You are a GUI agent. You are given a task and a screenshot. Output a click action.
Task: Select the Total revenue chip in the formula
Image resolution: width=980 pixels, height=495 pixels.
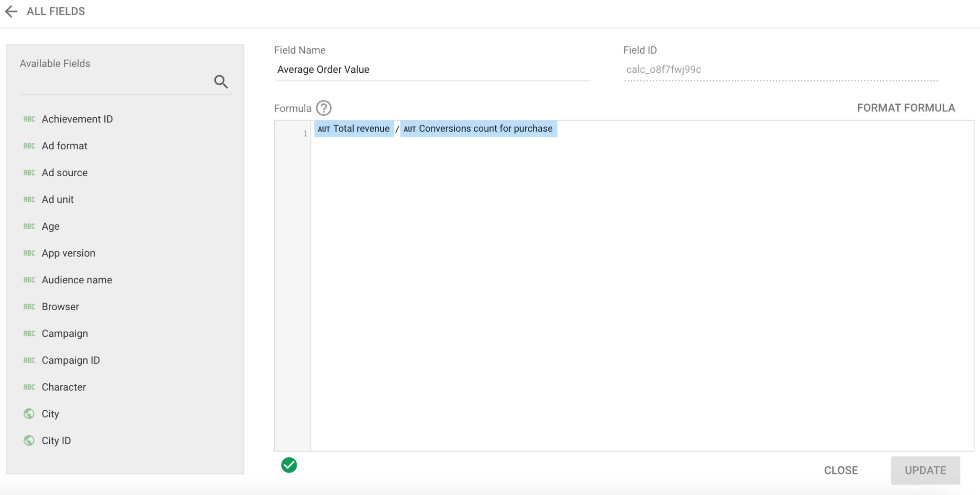(x=354, y=128)
